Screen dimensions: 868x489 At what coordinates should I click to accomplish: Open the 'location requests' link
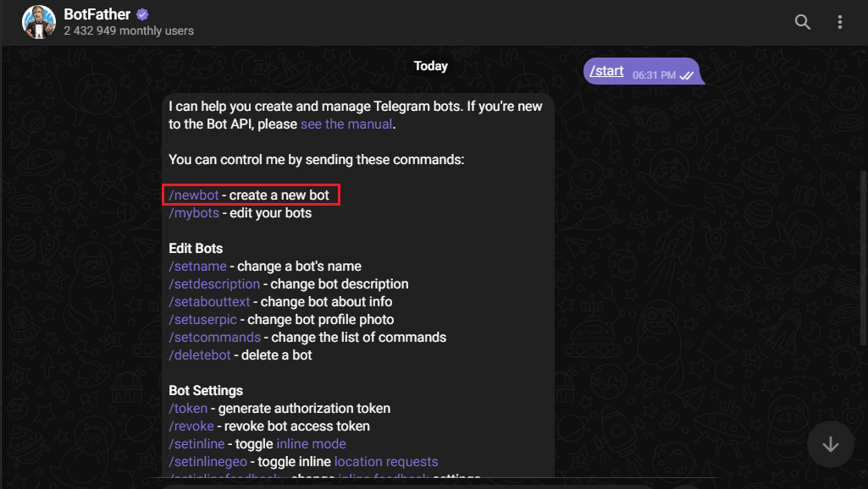(x=386, y=461)
